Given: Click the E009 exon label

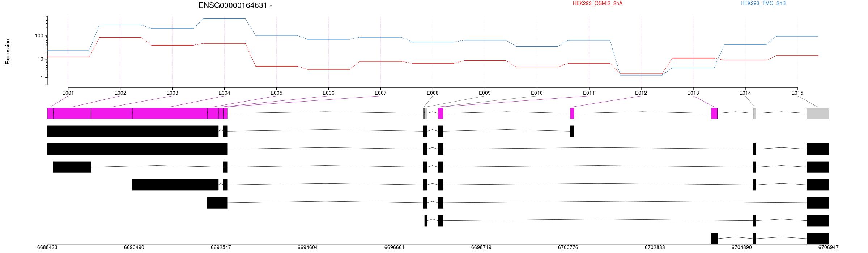Looking at the screenshot, I should click(485, 93).
